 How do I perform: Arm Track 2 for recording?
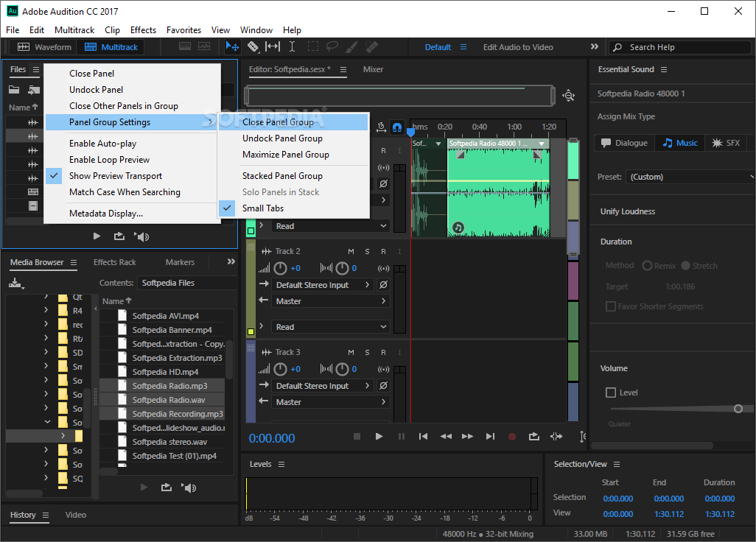click(383, 252)
